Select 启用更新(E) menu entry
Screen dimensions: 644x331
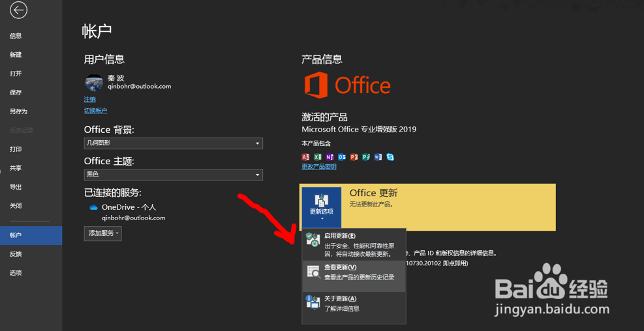pyautogui.click(x=354, y=245)
